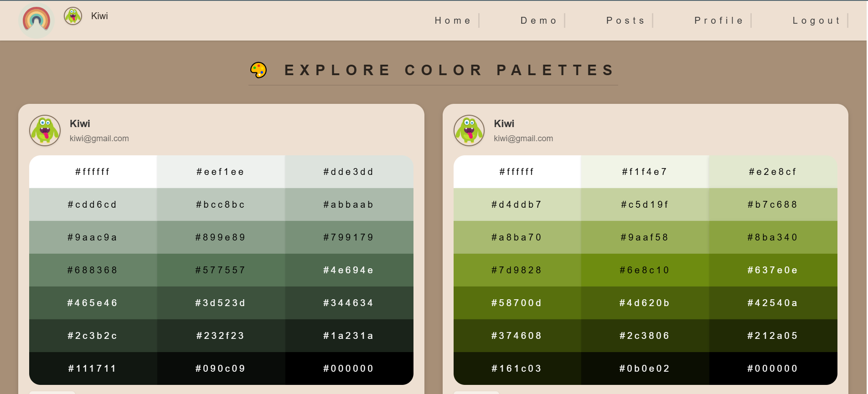Screen dimensions: 868x394
Task: Click kiwi@gmail.com on the #d4ddb7 palette card
Action: pos(523,138)
